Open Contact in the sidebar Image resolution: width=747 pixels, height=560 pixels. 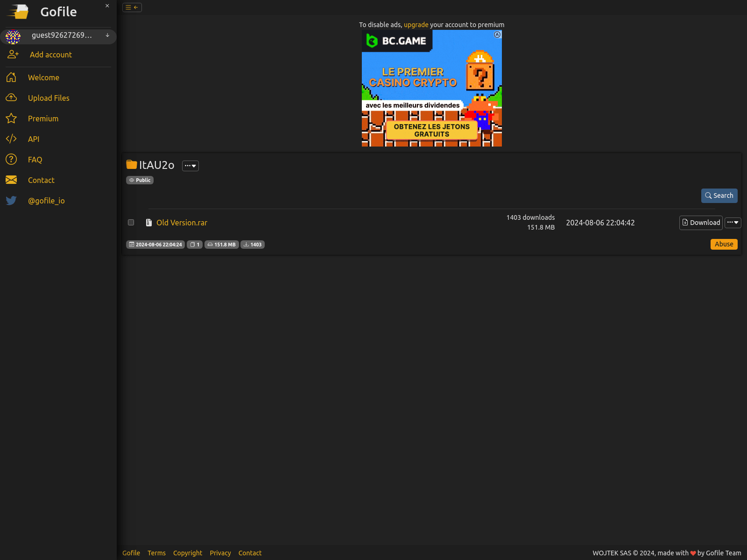41,180
